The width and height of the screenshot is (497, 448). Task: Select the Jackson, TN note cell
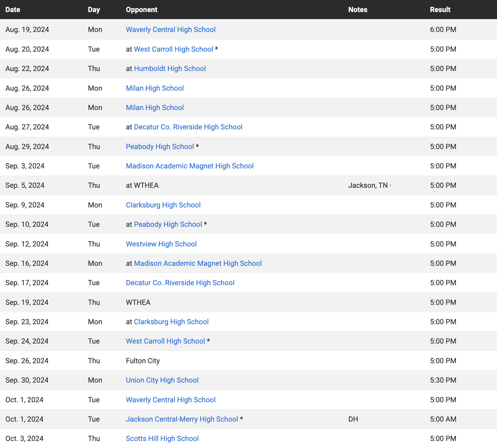(370, 186)
